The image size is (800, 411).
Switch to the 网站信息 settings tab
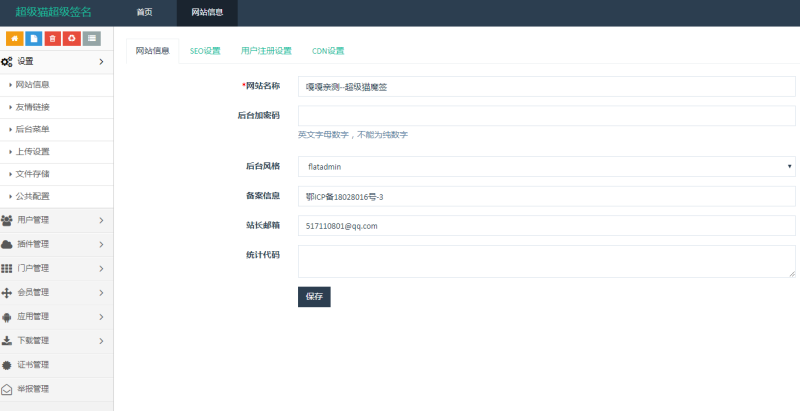pos(153,50)
